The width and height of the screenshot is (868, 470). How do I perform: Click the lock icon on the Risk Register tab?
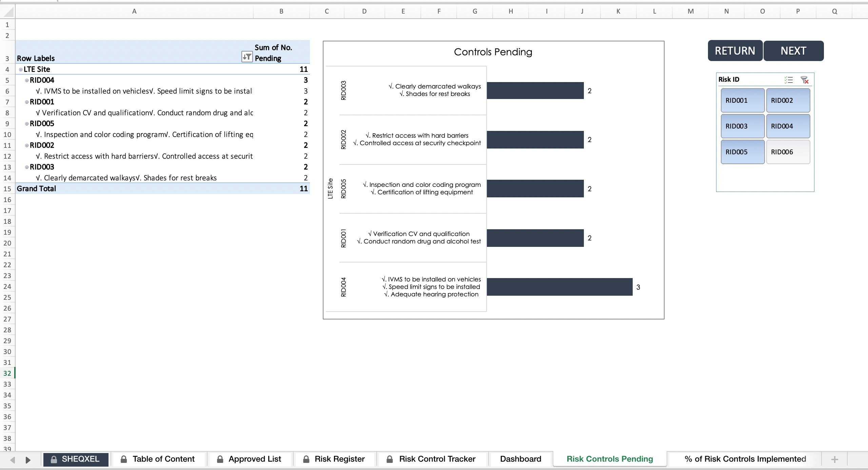305,459
